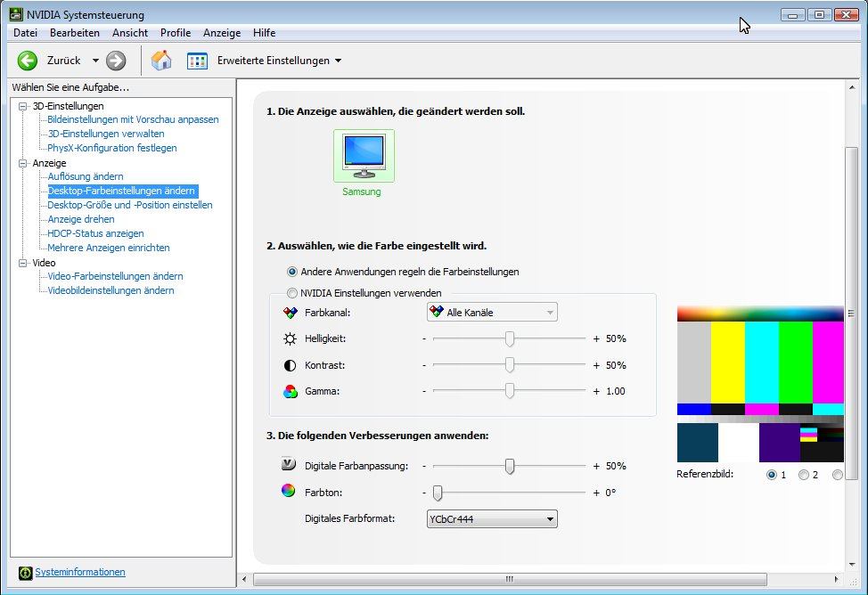Collapse the Video tree node
Image resolution: width=868 pixels, height=595 pixels.
22,263
